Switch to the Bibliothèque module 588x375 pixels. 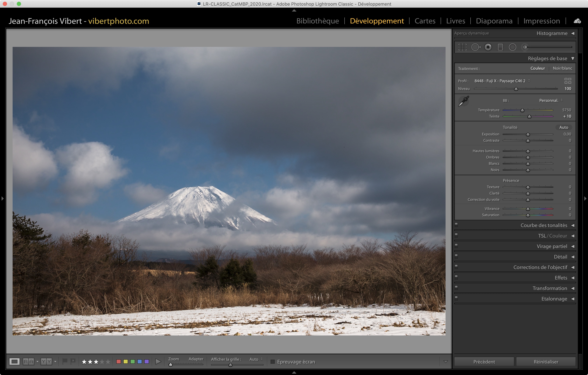click(317, 21)
